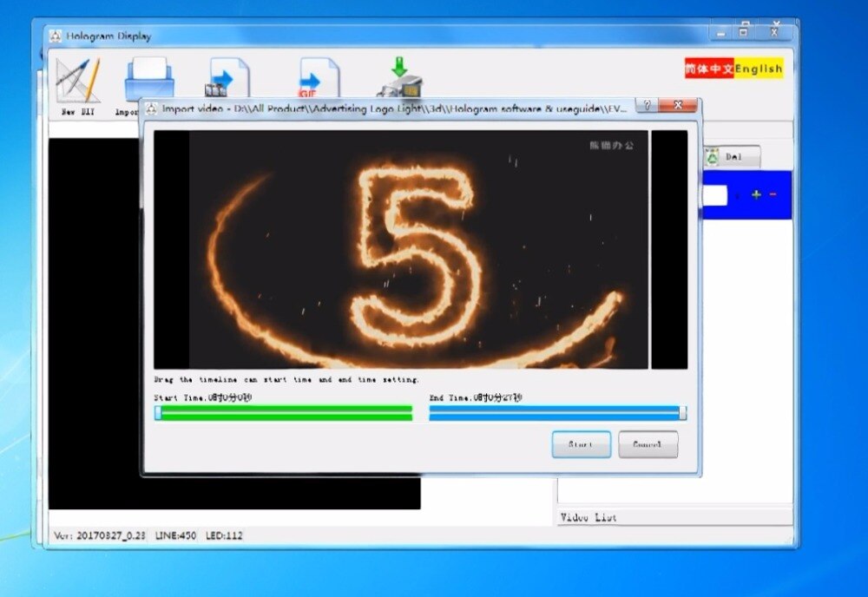868x597 pixels.
Task: Select the import GIF file icon
Action: click(318, 78)
